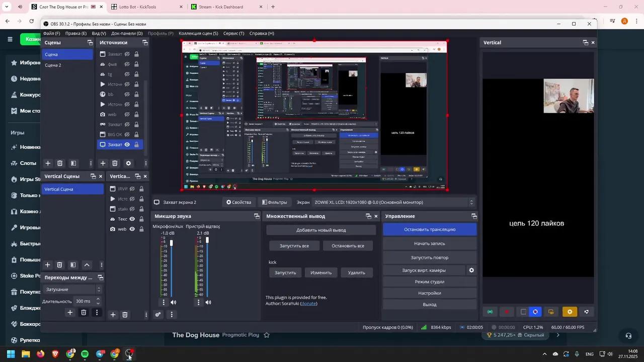Viewport: 644px width, 362px height.
Task: Open source filters via the gear icon
Action: pyautogui.click(x=128, y=163)
